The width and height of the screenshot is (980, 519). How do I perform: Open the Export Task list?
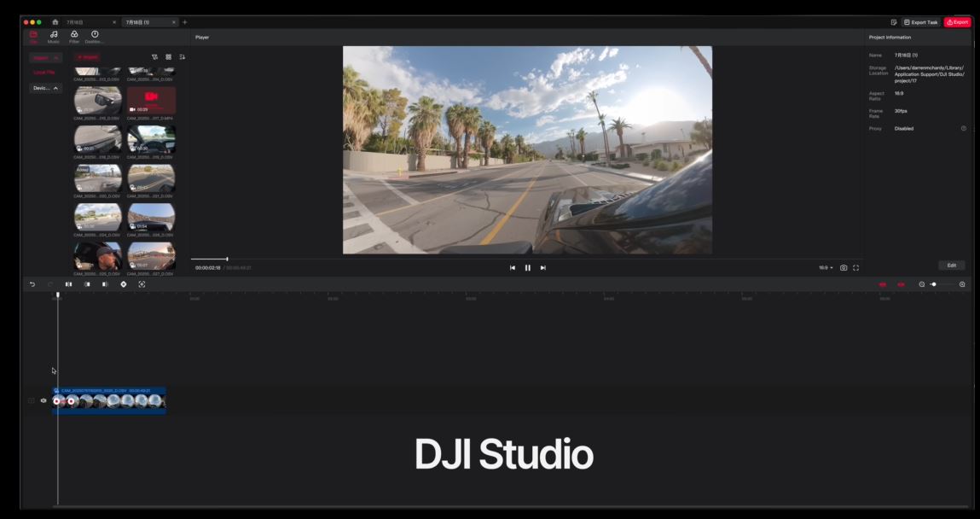(x=920, y=22)
